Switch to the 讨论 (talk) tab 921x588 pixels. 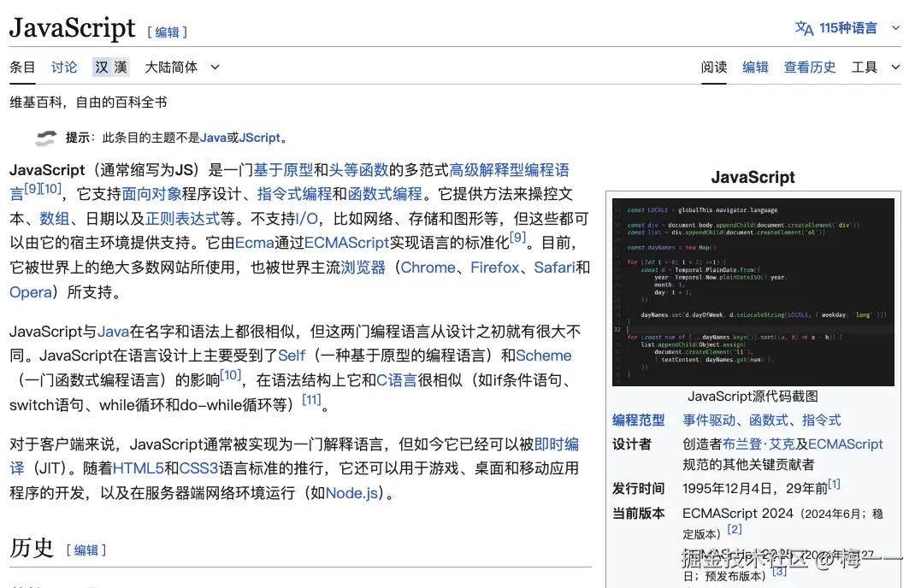pyautogui.click(x=63, y=67)
